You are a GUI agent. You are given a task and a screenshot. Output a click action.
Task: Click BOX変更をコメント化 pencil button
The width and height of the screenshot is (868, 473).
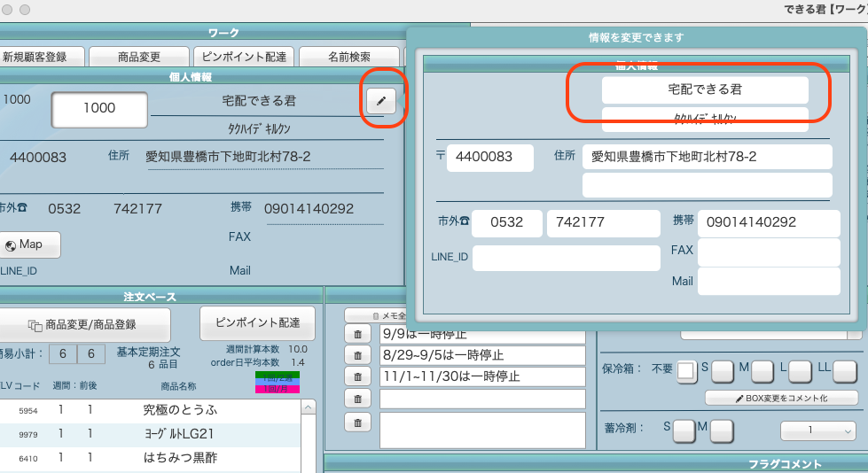tap(781, 398)
